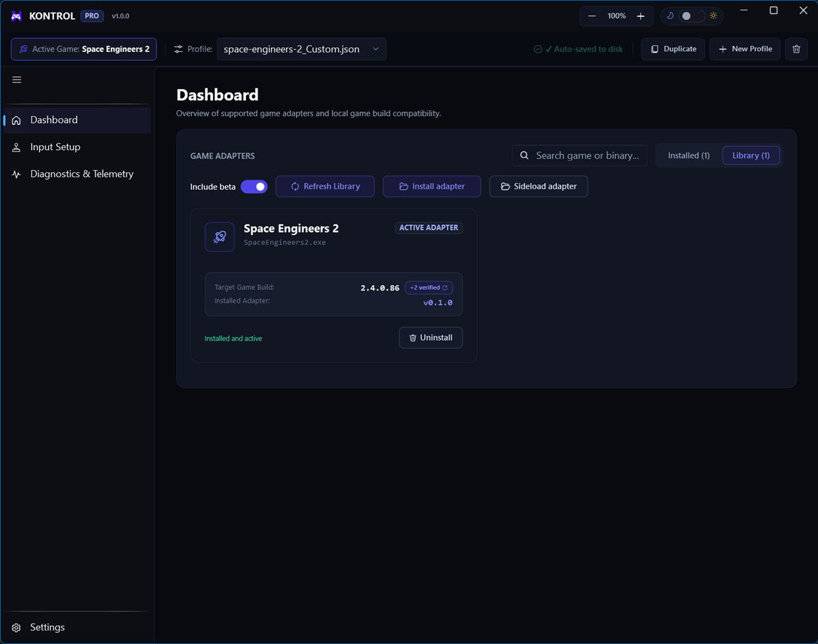Click the 100% zoom level value

(617, 16)
